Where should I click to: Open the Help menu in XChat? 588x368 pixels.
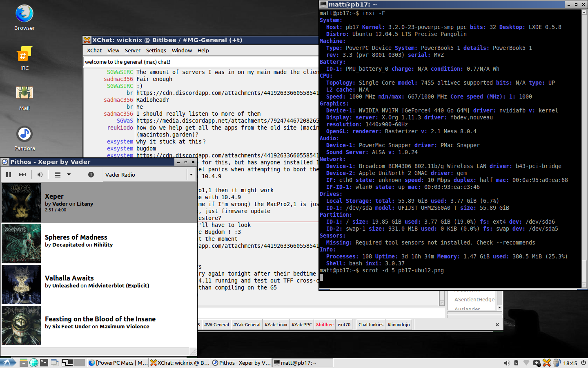pos(203,50)
